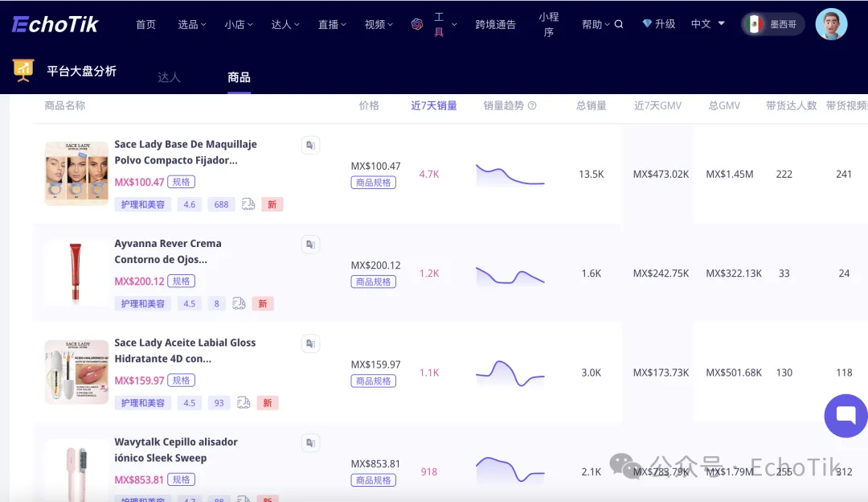Open the 跨境通告 menu item
The height and width of the screenshot is (502, 868).
coord(495,24)
